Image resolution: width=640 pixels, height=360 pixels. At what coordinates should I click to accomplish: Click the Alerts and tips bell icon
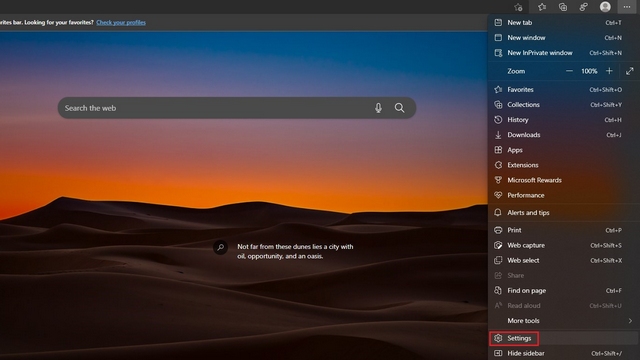click(498, 213)
